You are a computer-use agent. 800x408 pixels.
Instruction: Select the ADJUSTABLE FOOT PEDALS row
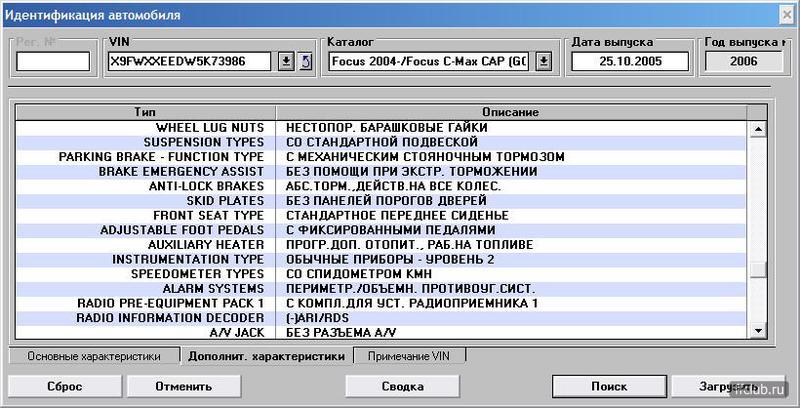pyautogui.click(x=381, y=231)
